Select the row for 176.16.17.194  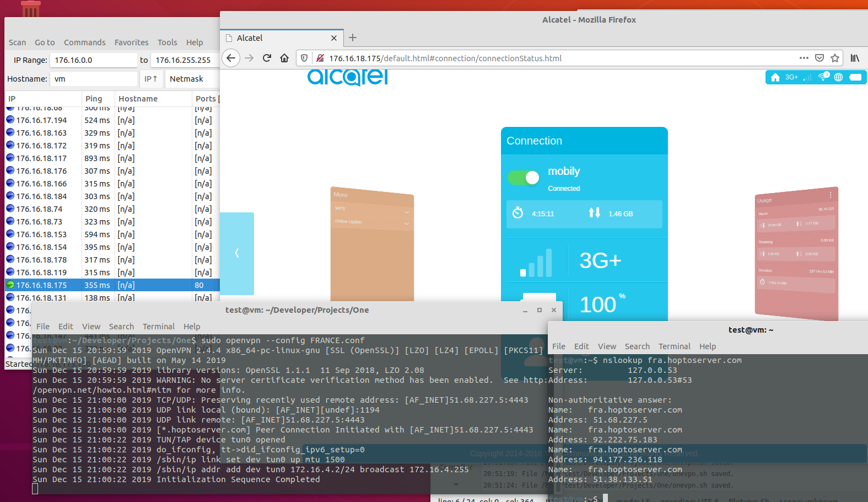pyautogui.click(x=112, y=120)
